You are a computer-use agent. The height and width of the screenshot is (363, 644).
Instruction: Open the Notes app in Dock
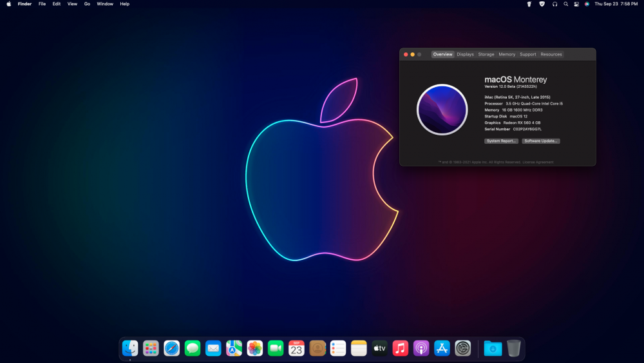(x=359, y=348)
